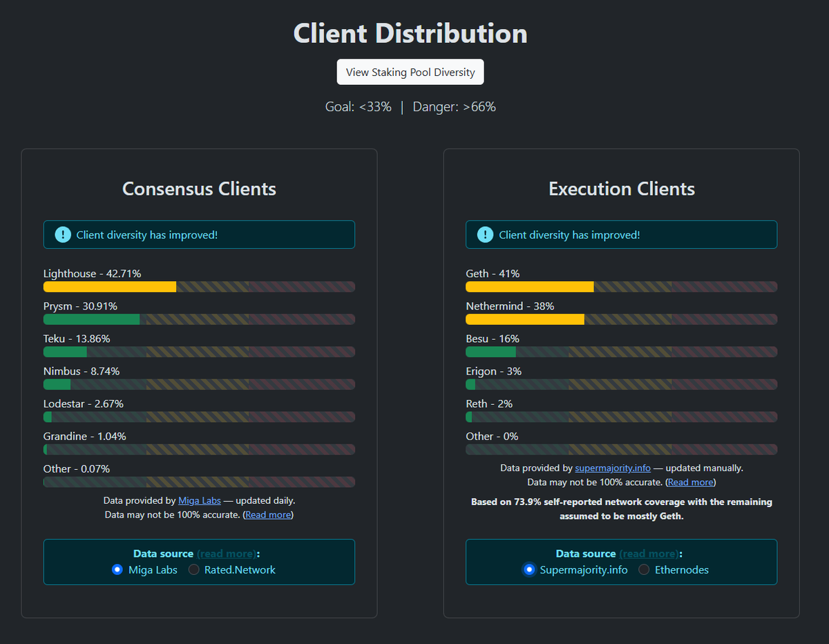Click the Prysm 30.91% progress bar

point(199,319)
